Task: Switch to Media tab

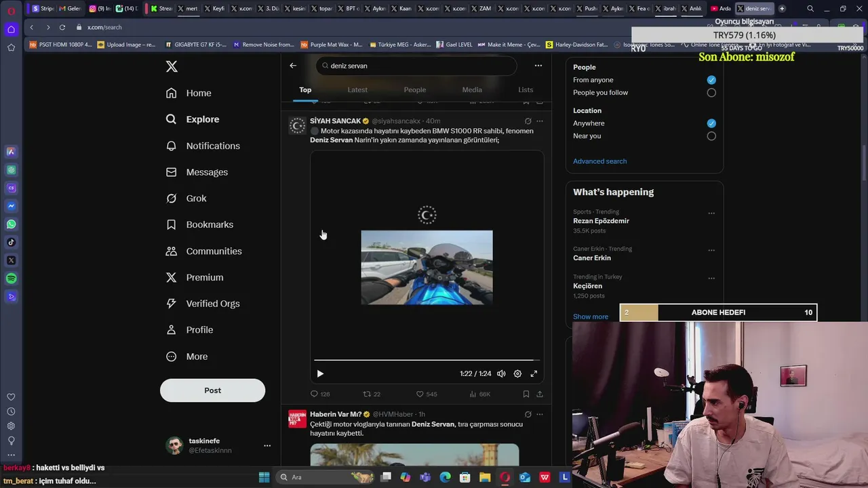Action: pyautogui.click(x=472, y=89)
